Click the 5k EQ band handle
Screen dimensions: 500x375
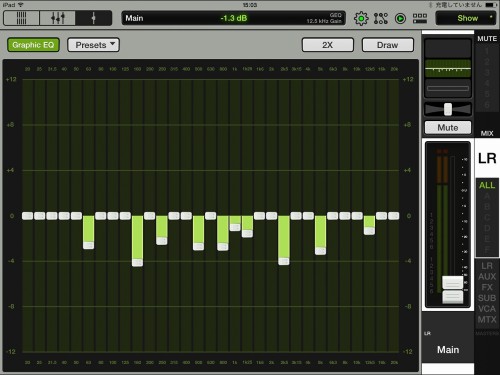[320, 251]
